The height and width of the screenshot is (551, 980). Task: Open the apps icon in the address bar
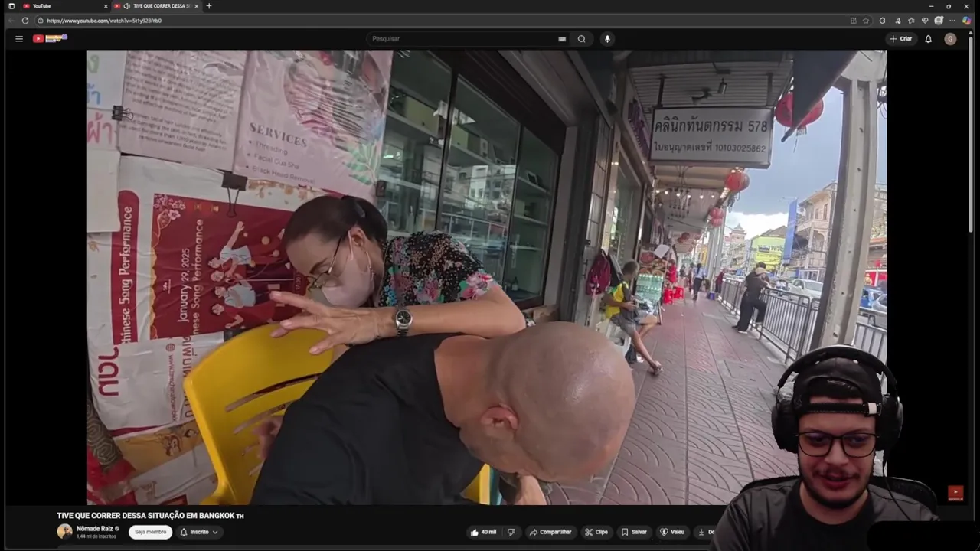tap(853, 21)
